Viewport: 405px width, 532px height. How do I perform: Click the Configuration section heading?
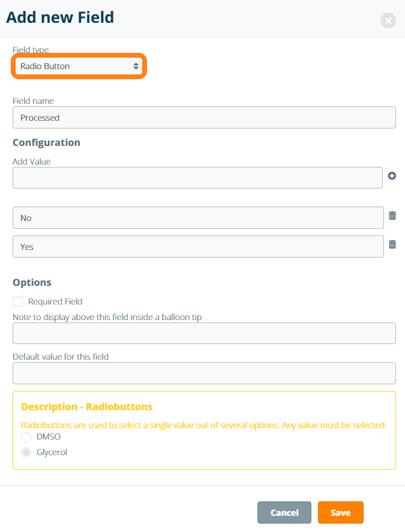[x=46, y=142]
